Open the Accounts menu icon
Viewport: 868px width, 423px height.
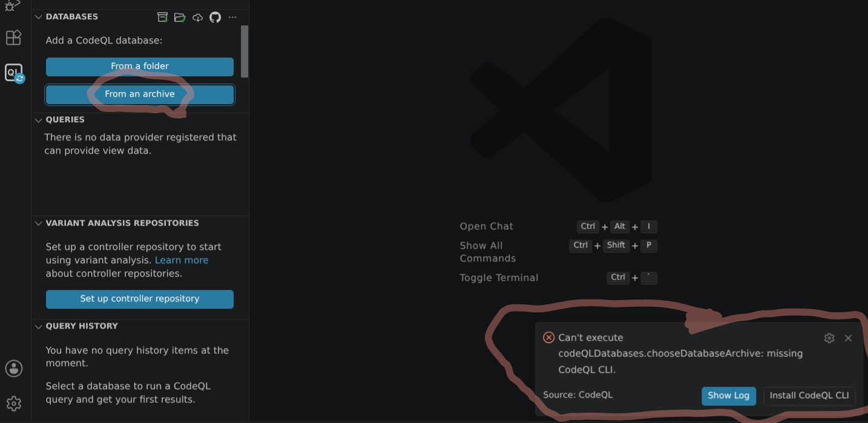point(13,369)
